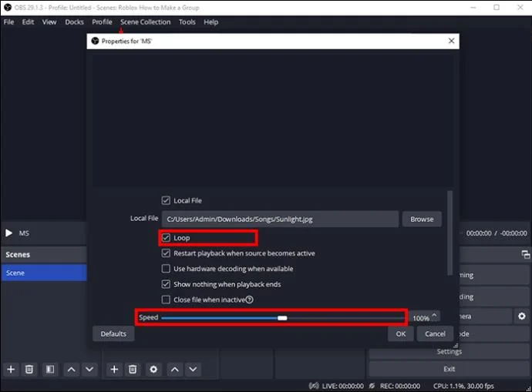Screen dimensions: 532x392
Task: Toggle Restart playback when source becomes active
Action: (166, 253)
